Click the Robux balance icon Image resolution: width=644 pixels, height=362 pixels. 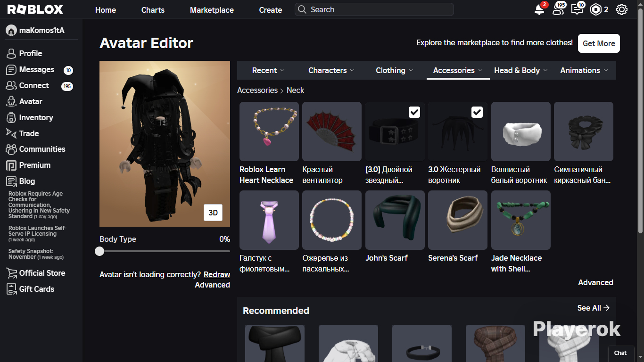596,9
